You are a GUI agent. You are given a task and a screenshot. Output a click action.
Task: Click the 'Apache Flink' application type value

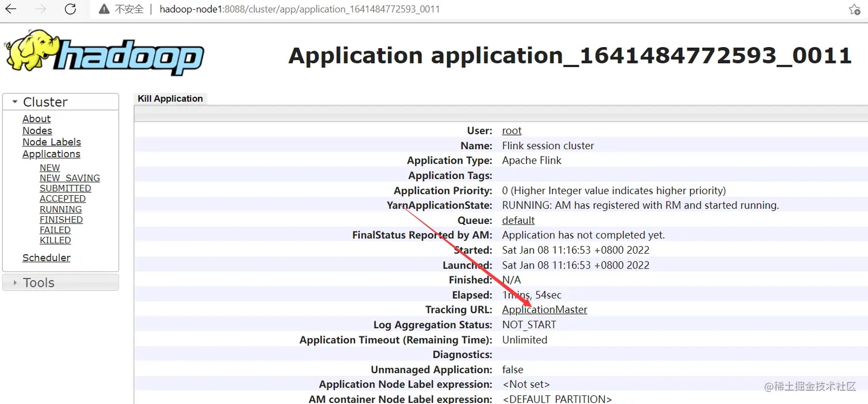click(x=532, y=161)
